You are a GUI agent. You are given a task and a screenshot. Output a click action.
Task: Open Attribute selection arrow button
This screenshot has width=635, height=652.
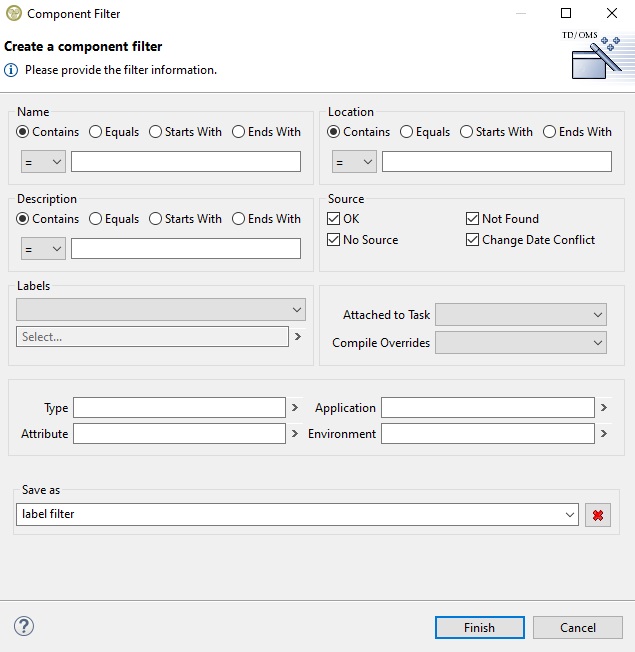click(x=295, y=434)
